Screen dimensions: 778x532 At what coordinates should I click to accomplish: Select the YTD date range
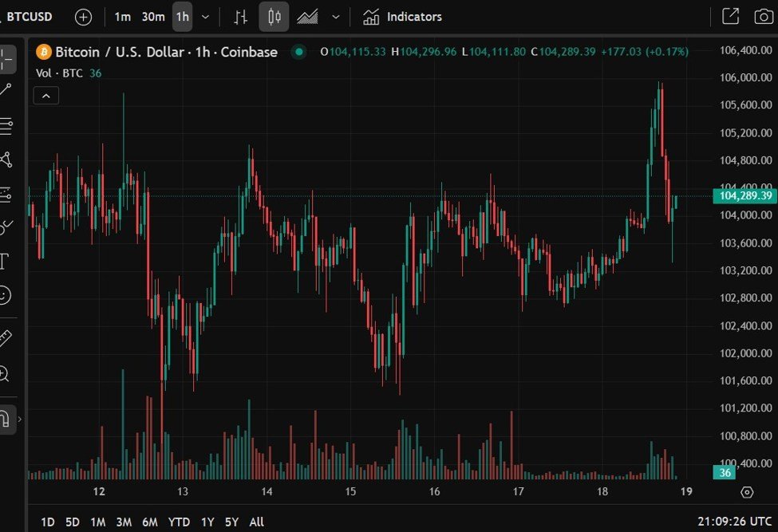click(180, 522)
